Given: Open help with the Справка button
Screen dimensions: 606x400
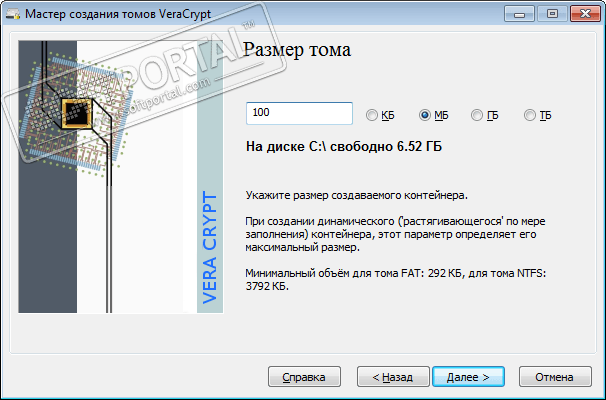Looking at the screenshot, I should pyautogui.click(x=304, y=377).
